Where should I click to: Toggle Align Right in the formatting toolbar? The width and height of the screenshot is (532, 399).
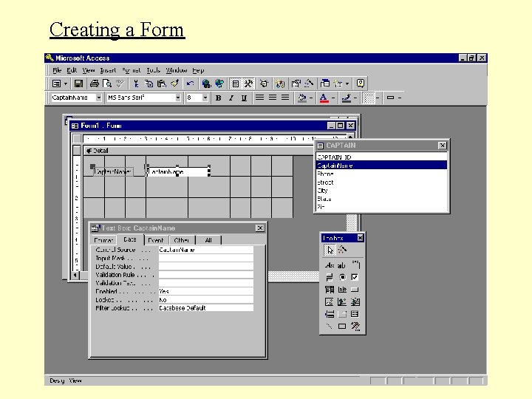(x=285, y=98)
